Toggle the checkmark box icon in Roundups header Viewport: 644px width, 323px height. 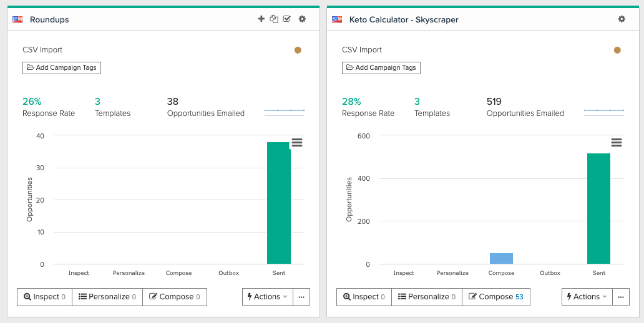pos(287,19)
